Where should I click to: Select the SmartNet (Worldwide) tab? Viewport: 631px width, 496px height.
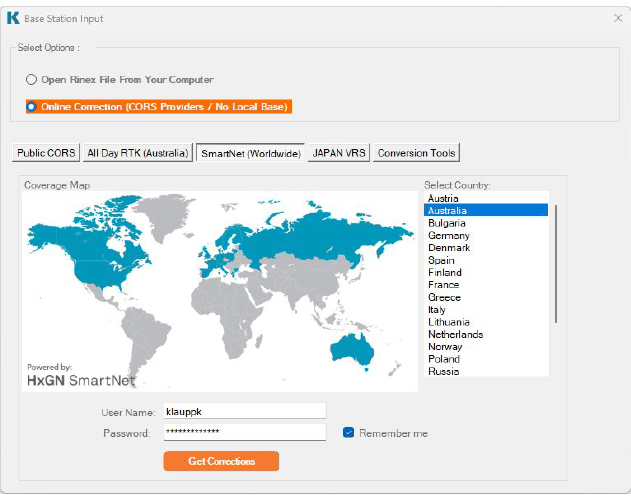click(x=251, y=153)
